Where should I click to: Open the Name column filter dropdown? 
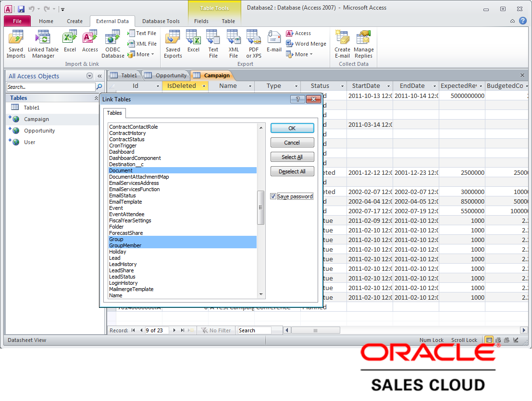[x=250, y=86]
